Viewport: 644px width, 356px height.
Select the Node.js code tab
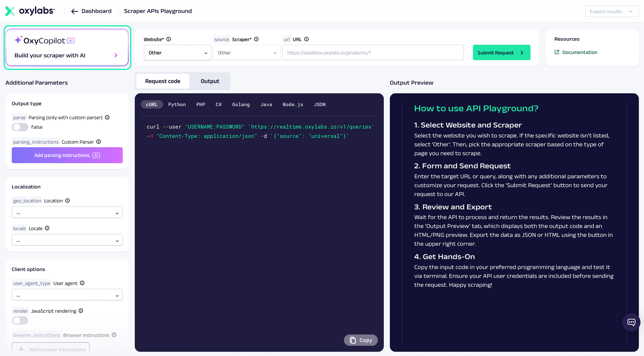[293, 104]
